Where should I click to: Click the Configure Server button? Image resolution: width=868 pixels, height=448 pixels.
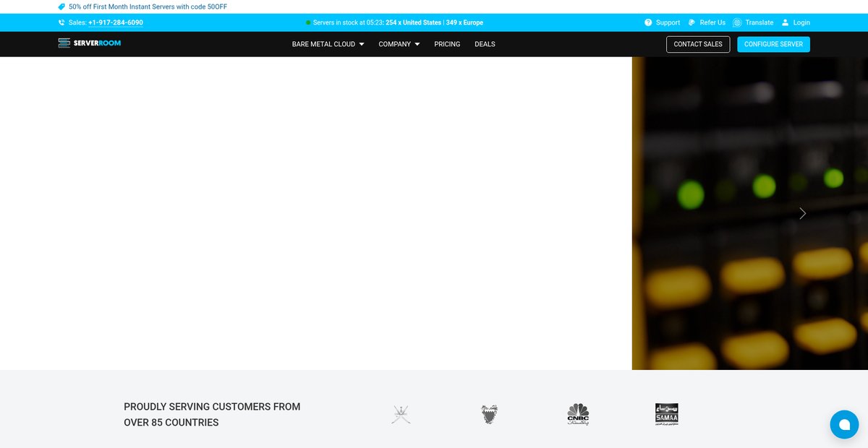pyautogui.click(x=774, y=44)
